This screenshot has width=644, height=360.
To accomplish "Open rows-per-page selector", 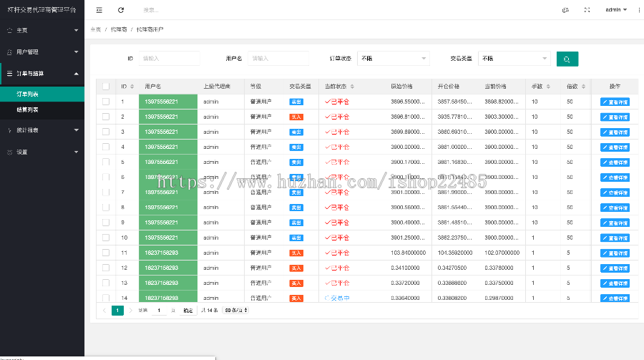I will click(x=235, y=311).
